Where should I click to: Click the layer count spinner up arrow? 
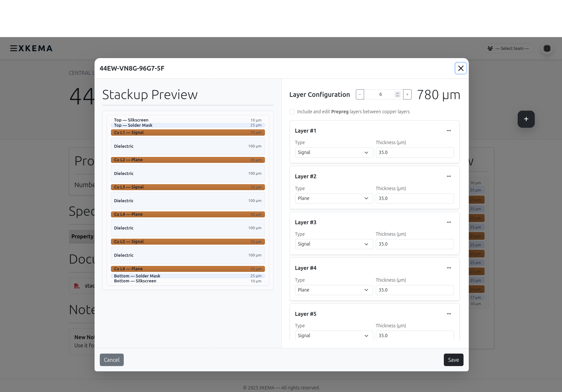(397, 93)
